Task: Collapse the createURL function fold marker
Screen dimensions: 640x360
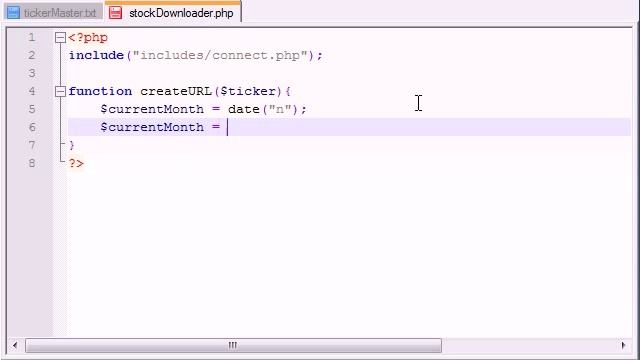Action: click(x=60, y=91)
